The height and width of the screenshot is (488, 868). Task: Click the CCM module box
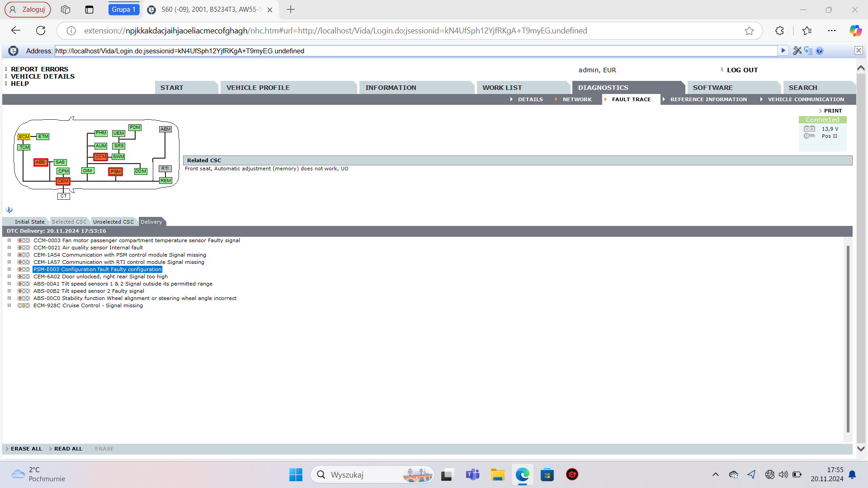click(x=100, y=157)
